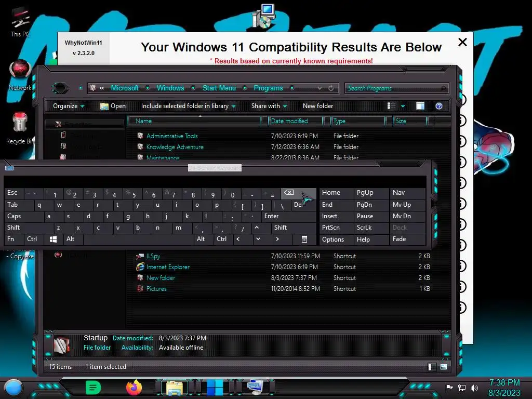The width and height of the screenshot is (532, 399).
Task: Expand the address bar history dropdown
Action: [320, 88]
